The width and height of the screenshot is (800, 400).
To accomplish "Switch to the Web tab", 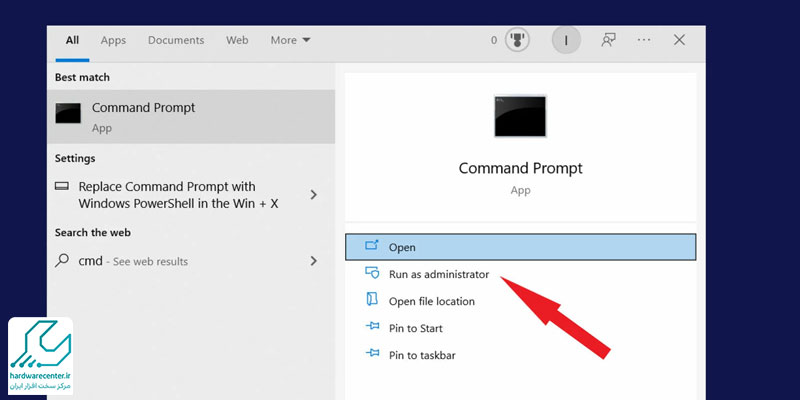I will coord(237,40).
